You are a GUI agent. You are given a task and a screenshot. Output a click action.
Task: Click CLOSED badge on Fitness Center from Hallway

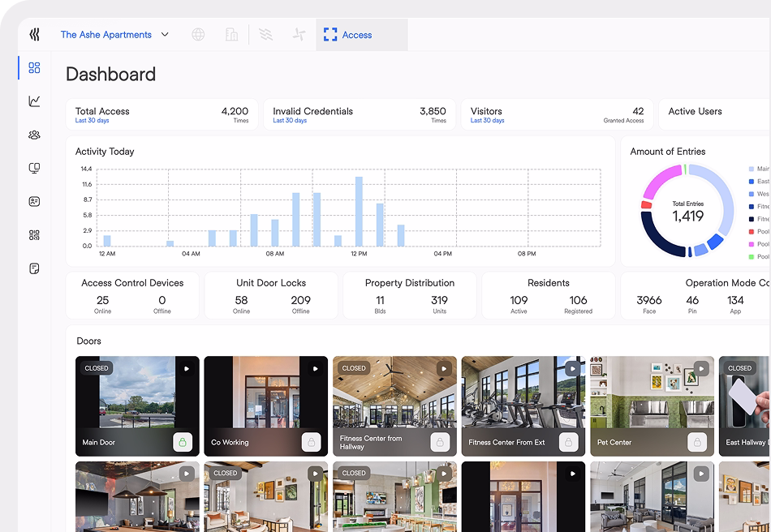354,368
